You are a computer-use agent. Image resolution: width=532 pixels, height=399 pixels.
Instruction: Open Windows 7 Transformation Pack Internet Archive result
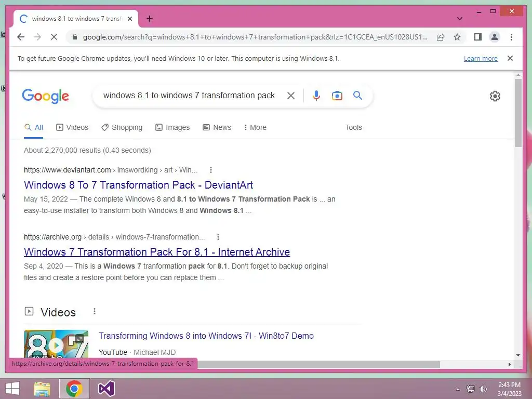click(157, 252)
